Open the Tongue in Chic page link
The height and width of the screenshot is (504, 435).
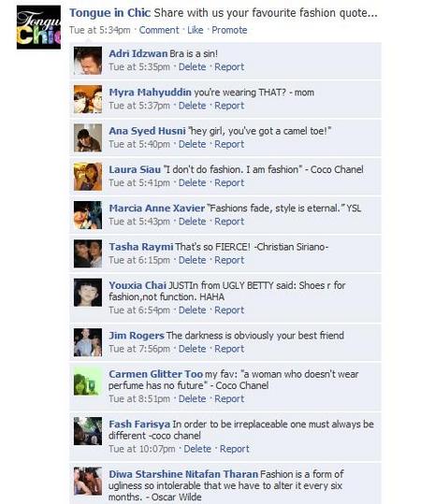click(x=110, y=13)
